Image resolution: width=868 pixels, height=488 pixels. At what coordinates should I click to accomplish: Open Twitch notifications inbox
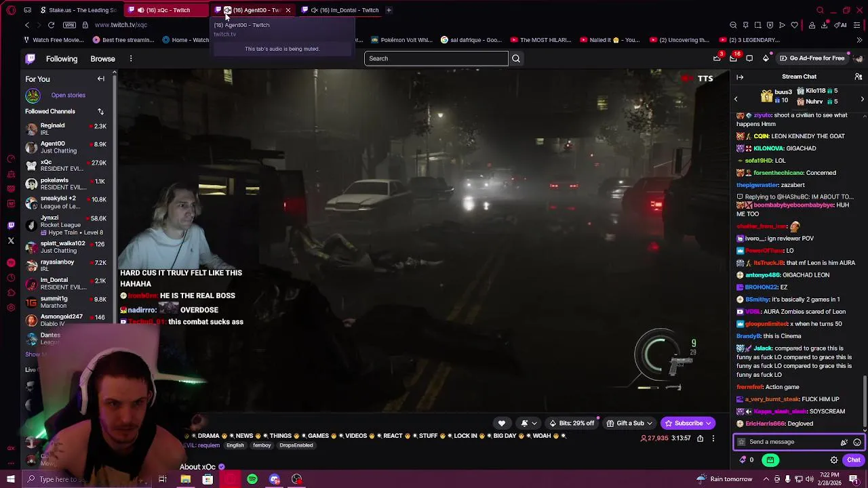click(733, 58)
